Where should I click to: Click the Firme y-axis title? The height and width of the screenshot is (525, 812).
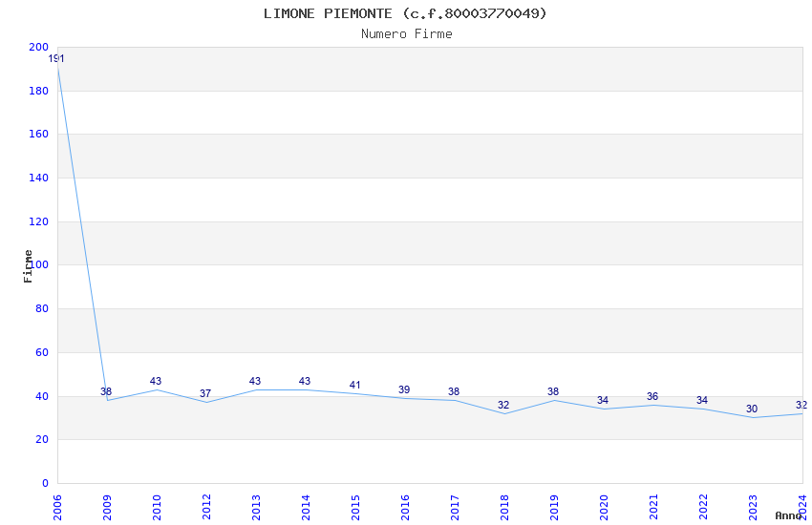pos(28,266)
